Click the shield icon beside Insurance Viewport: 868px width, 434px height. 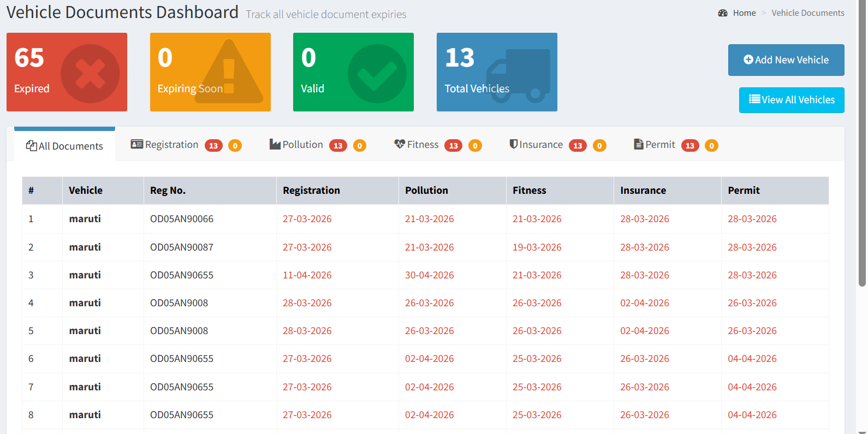[x=514, y=144]
